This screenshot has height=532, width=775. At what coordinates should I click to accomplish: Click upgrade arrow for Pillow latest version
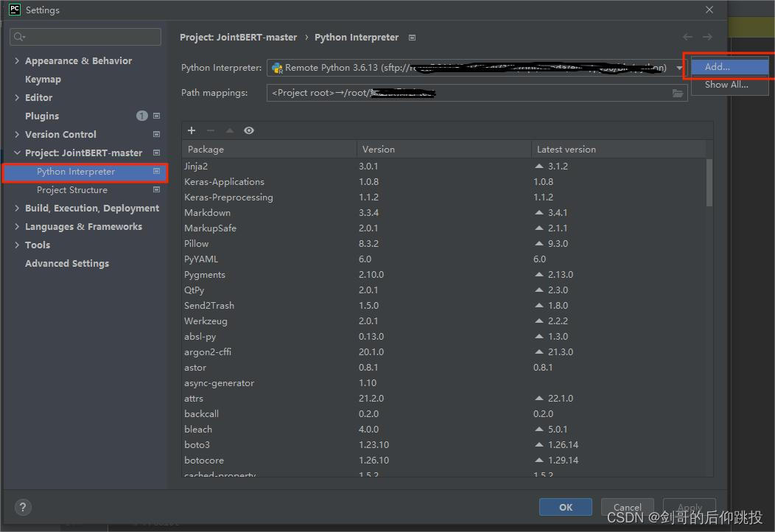pyautogui.click(x=539, y=243)
